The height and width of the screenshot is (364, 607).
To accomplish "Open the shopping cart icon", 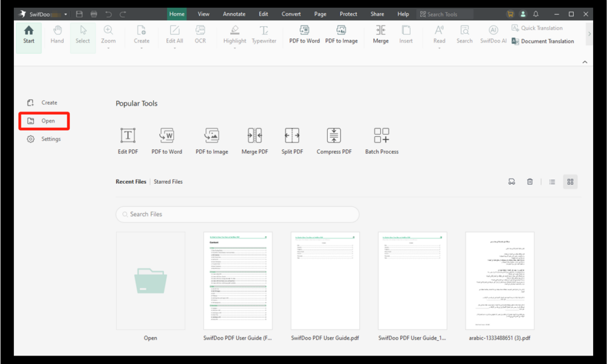I will click(510, 14).
